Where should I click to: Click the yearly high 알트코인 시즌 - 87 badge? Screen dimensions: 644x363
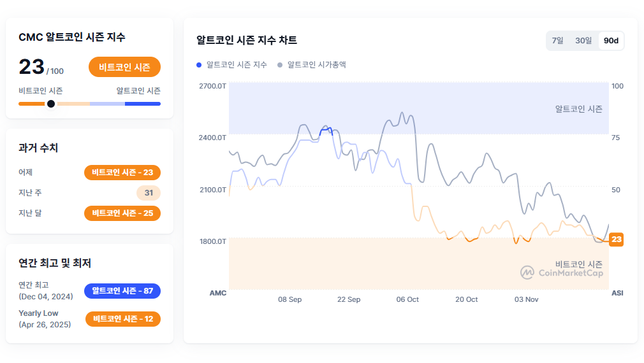(122, 291)
